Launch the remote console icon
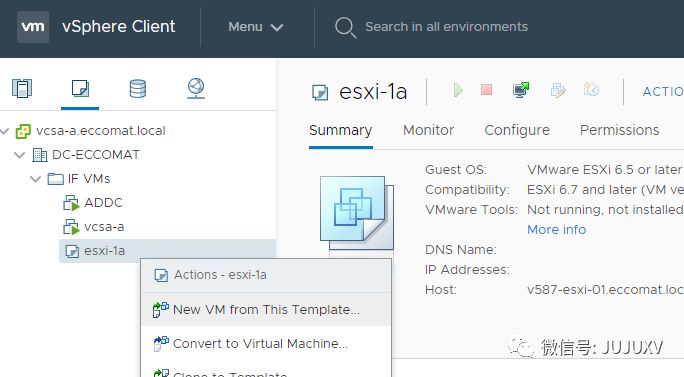The image size is (684, 377). point(521,90)
